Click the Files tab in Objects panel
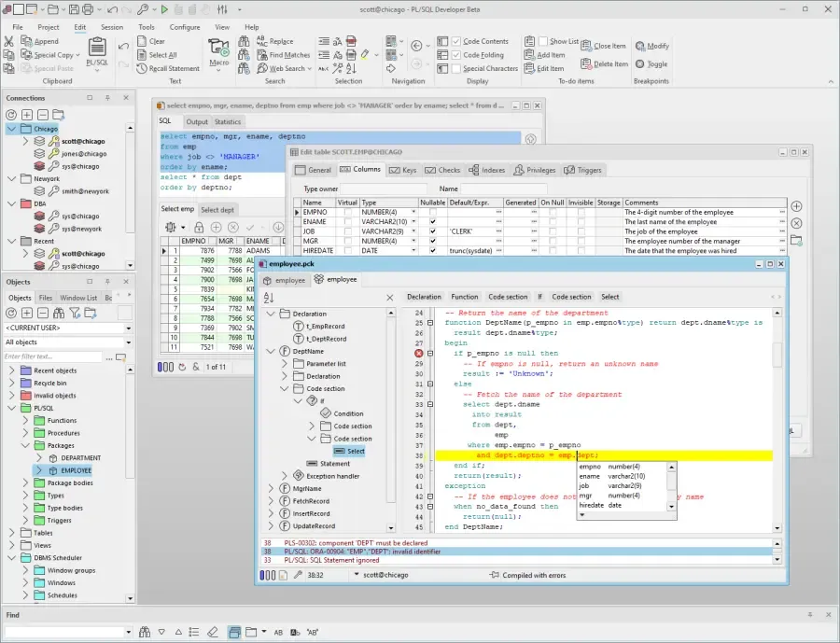 pyautogui.click(x=46, y=298)
